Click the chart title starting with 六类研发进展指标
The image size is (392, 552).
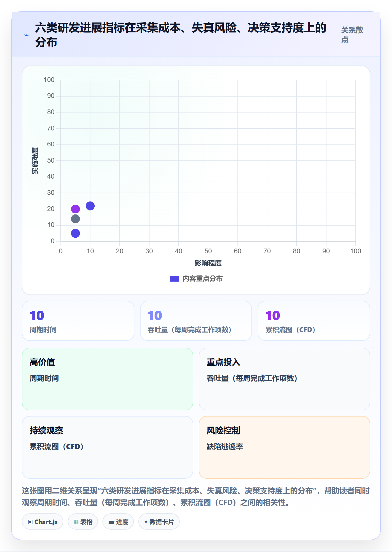181,35
